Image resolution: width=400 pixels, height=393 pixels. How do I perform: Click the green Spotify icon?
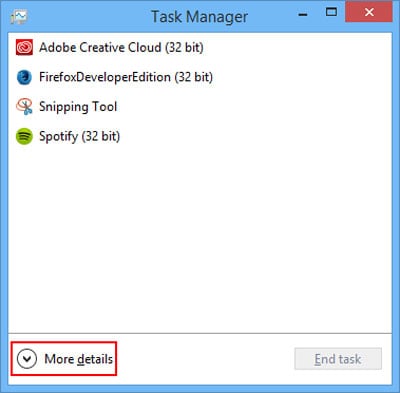coord(24,136)
